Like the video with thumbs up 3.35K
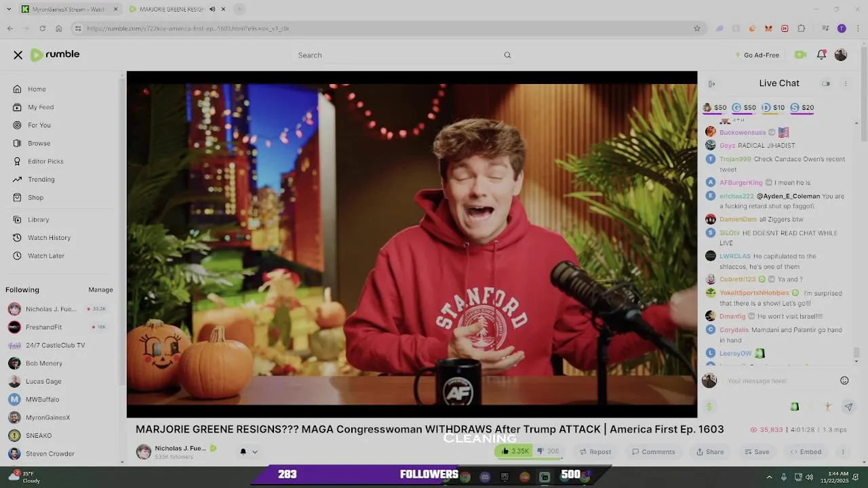Viewport: 868px width, 488px height. (515, 451)
